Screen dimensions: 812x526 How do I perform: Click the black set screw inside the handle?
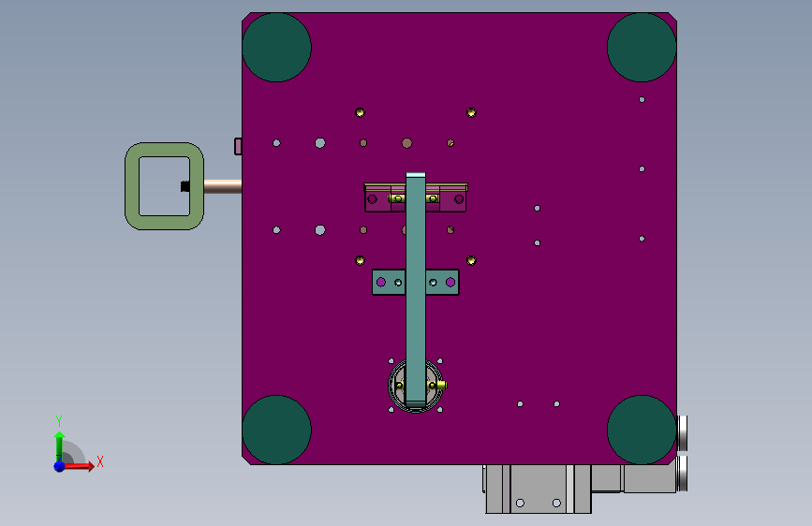point(185,186)
